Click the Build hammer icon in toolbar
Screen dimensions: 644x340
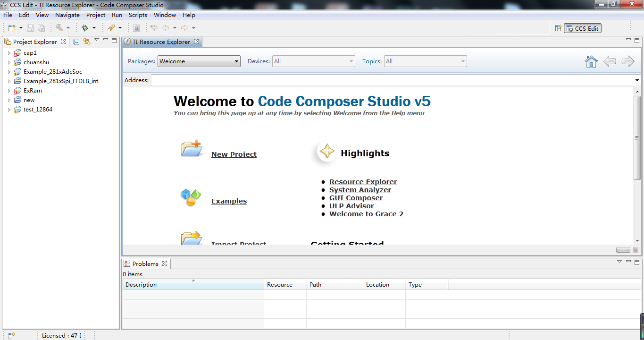[59, 28]
